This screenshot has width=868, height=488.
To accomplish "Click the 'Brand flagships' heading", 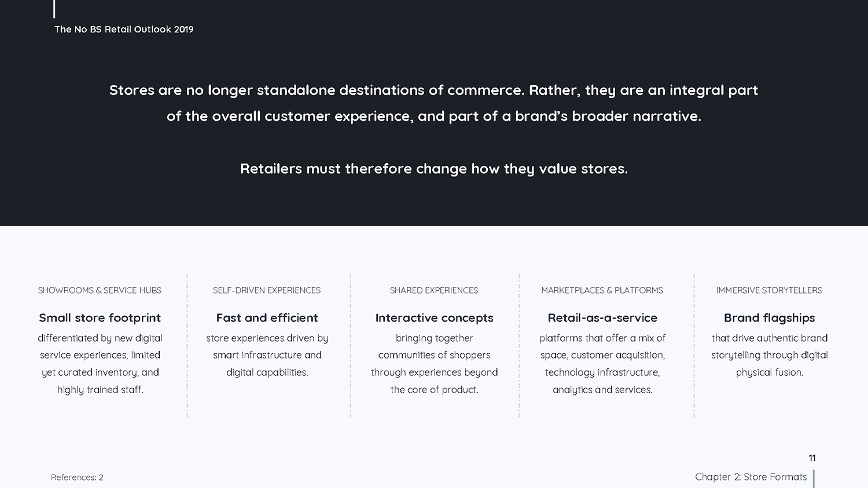I will (x=769, y=318).
